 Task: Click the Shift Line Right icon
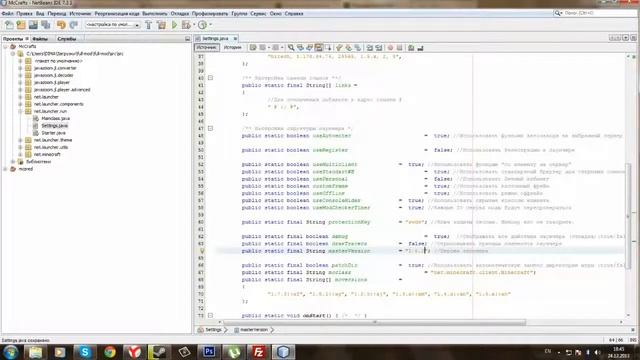tap(379, 48)
